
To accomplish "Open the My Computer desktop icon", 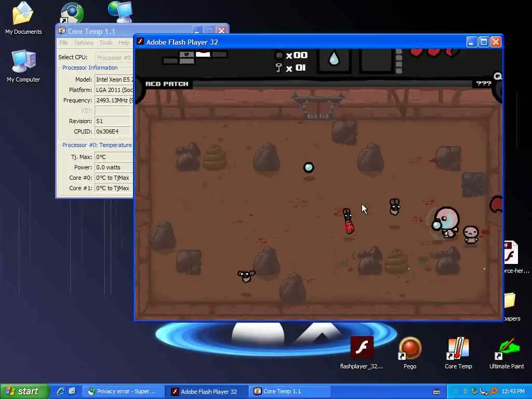I will point(23,66).
